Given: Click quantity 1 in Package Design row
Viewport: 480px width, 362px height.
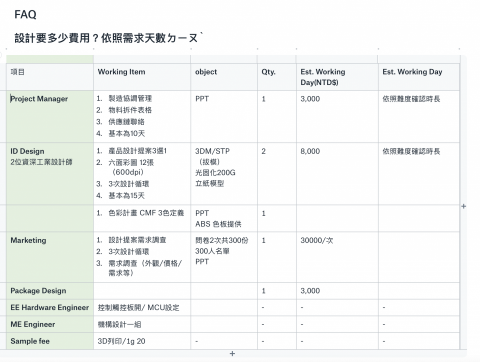Looking at the screenshot, I should click(x=263, y=291).
